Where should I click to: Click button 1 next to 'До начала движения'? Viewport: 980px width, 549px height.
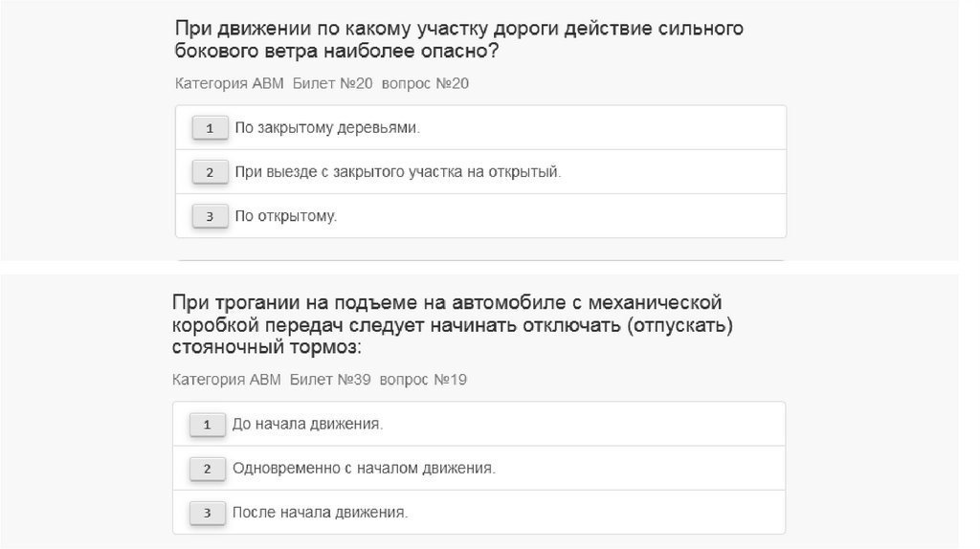(207, 424)
